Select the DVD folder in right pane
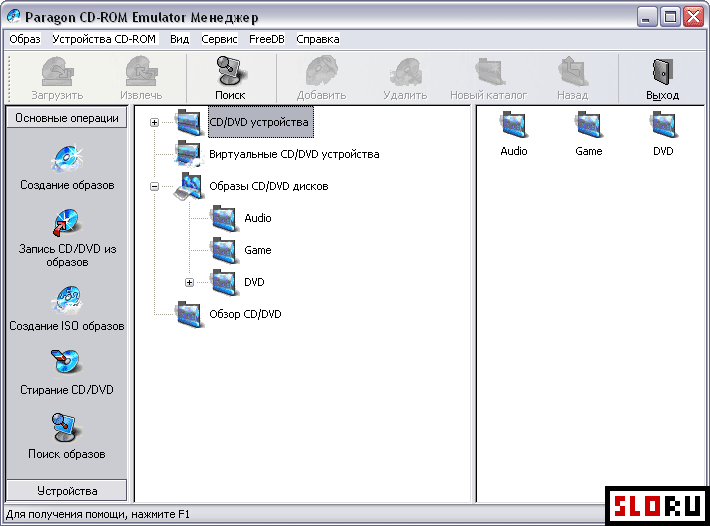Viewport: 710px width, 526px height. [x=663, y=125]
